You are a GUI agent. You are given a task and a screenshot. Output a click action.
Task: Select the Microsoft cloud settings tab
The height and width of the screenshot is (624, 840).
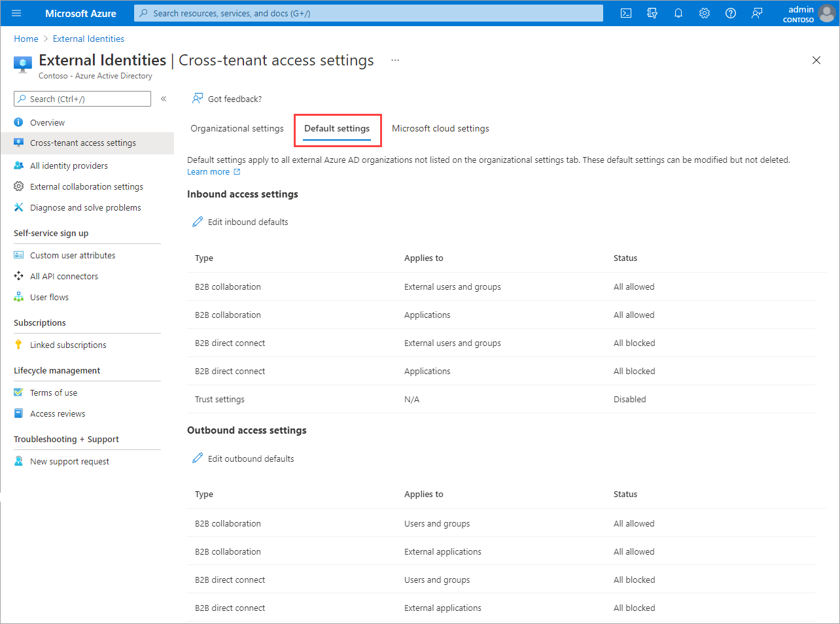click(440, 129)
